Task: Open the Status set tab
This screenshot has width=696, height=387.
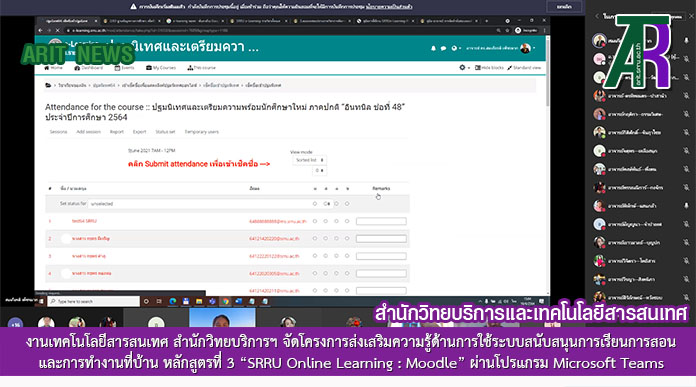Action: pyautogui.click(x=165, y=132)
